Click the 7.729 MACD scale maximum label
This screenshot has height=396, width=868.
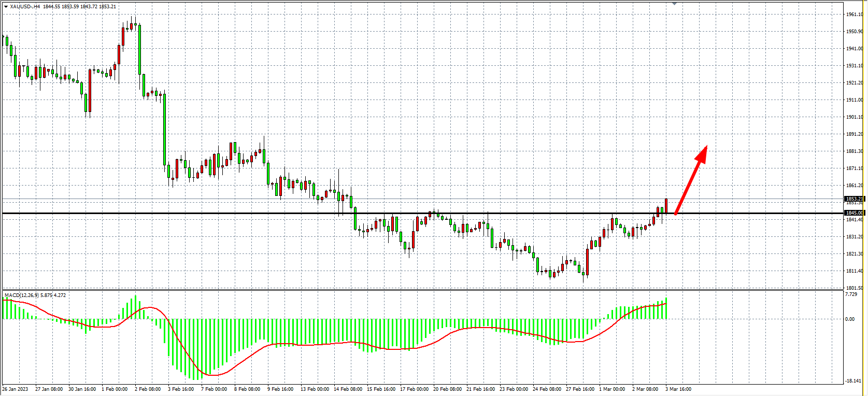(851, 294)
